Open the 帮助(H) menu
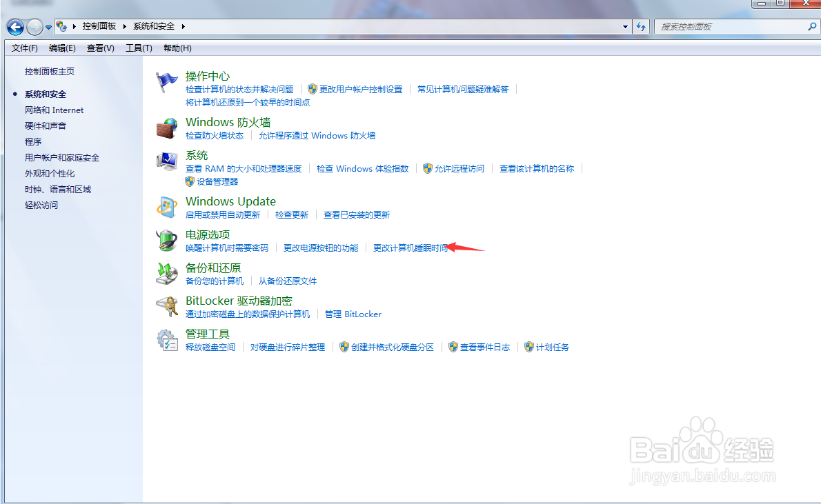The width and height of the screenshot is (821, 504). pos(177,48)
